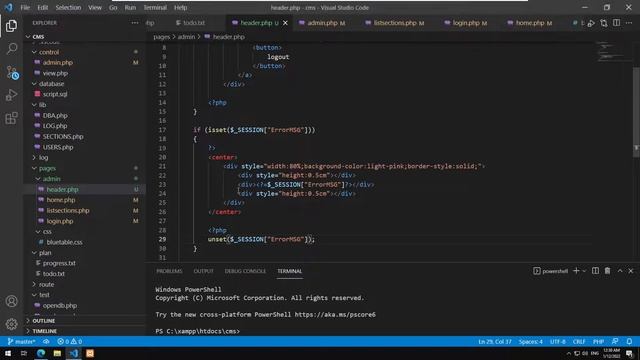Open the Windows Start menu

pyautogui.click(x=8, y=353)
